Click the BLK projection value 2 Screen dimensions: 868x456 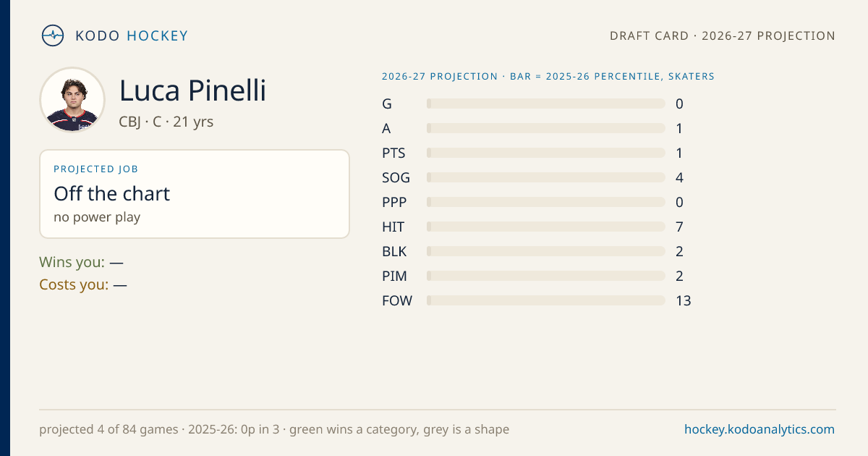(679, 251)
